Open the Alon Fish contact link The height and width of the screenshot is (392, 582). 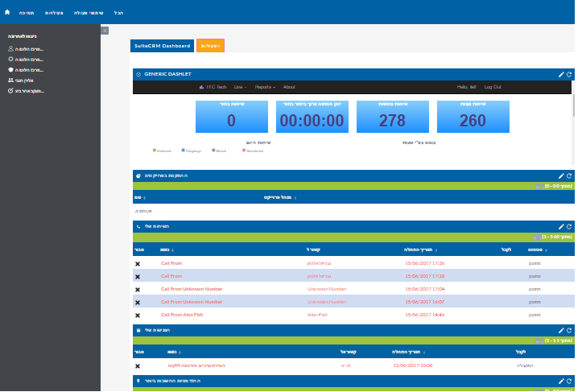(317, 315)
